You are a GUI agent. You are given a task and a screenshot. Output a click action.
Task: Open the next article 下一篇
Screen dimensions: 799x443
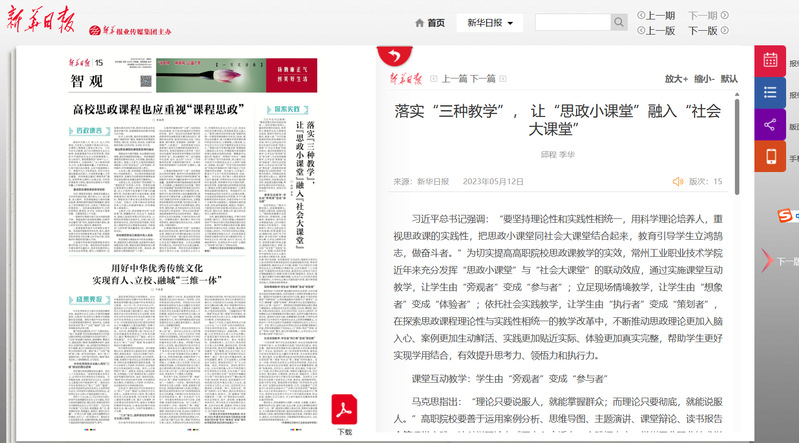tap(483, 79)
